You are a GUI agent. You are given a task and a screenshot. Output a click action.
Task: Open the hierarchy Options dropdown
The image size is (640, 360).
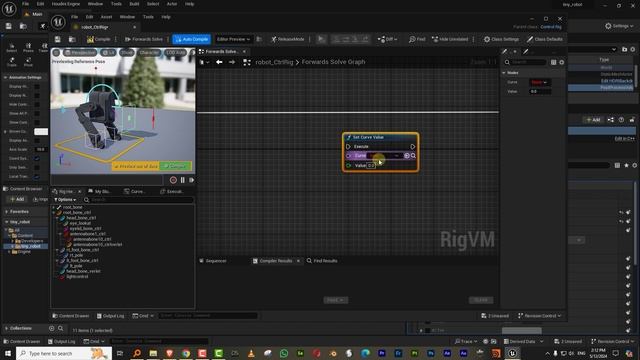click(x=65, y=200)
